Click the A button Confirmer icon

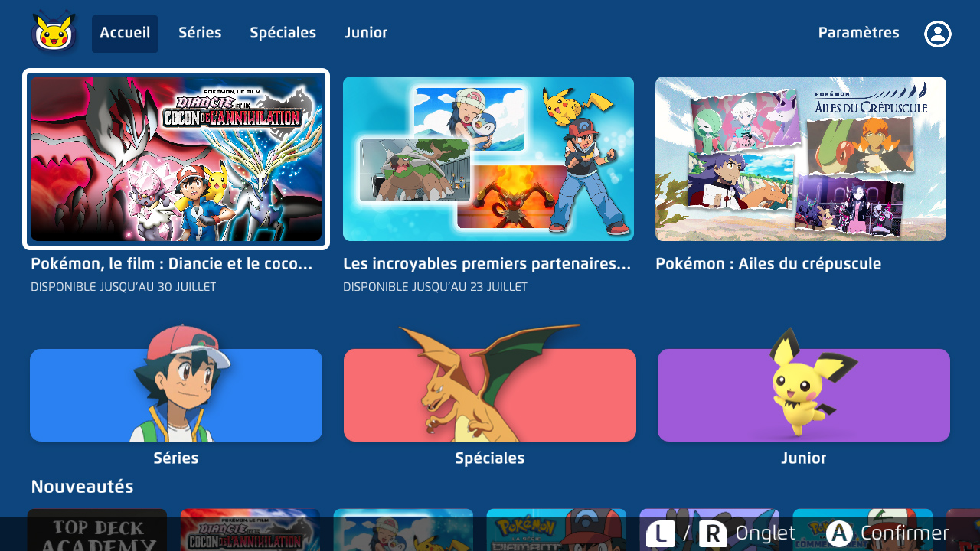pos(839,533)
